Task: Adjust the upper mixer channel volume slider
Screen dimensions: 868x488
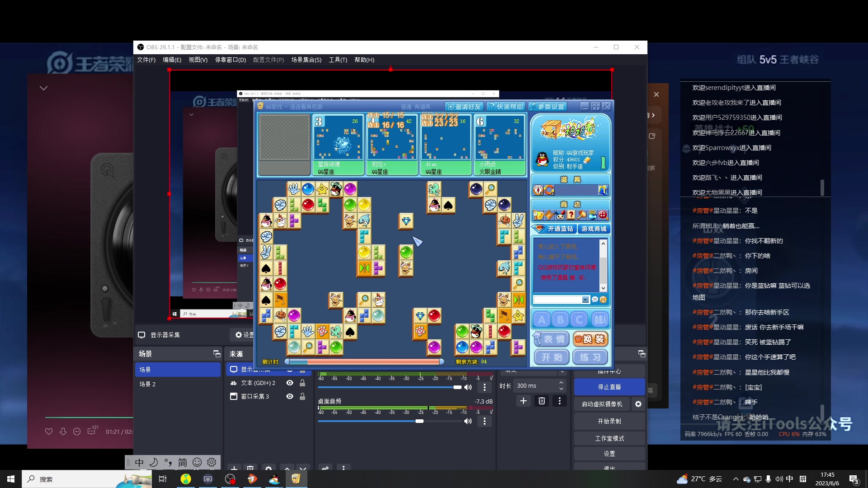Action: click(x=390, y=387)
